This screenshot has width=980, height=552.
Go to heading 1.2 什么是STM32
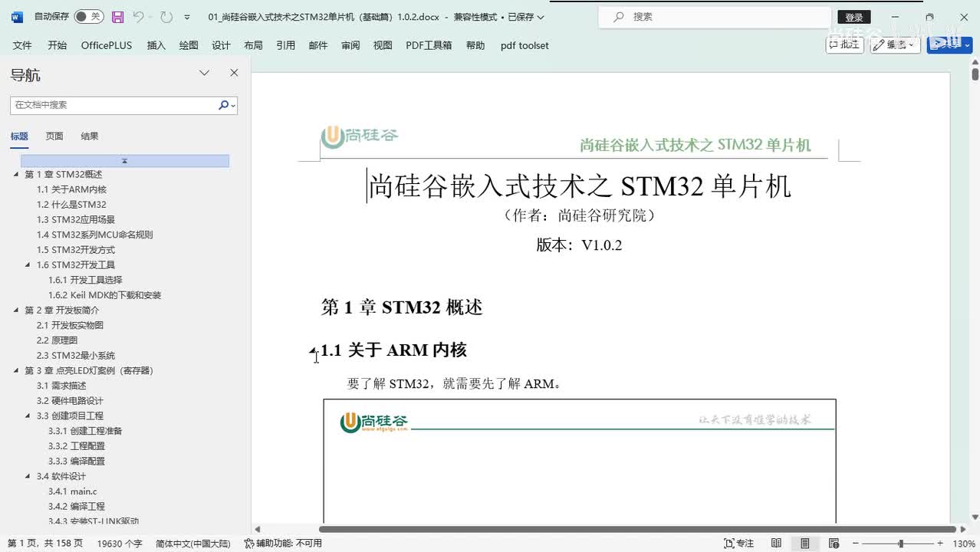[71, 205]
